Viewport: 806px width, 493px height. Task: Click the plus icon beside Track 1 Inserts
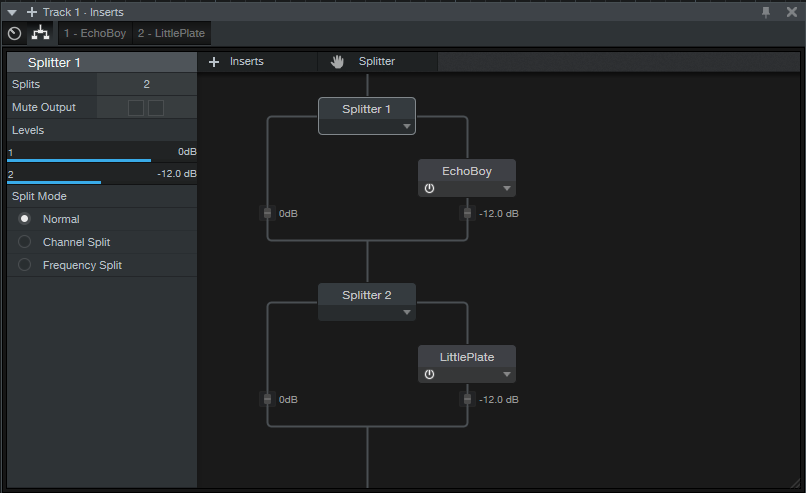click(x=32, y=12)
